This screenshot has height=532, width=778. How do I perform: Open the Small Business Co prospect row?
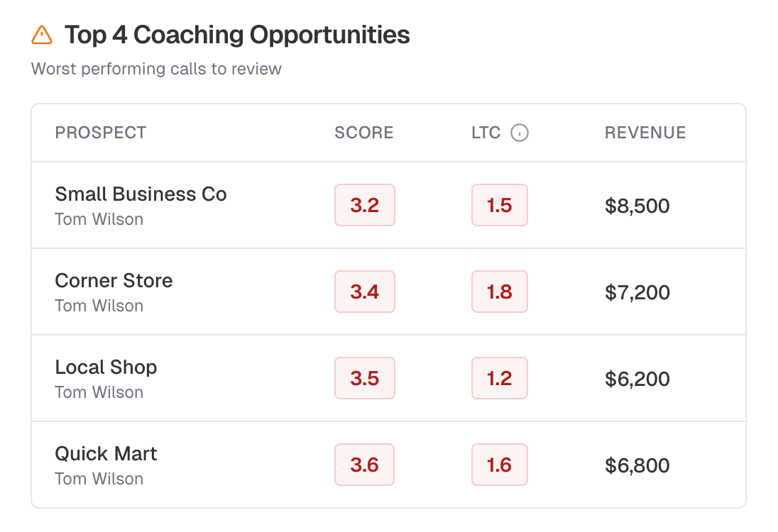pos(141,194)
